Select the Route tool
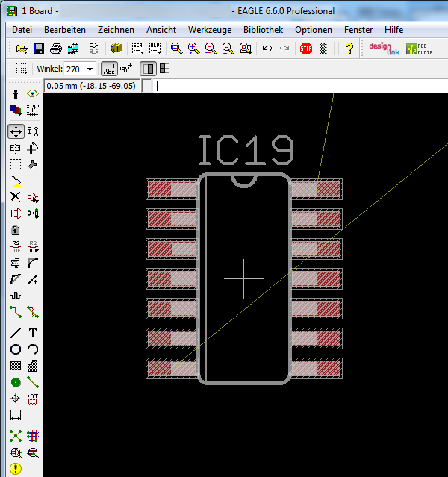448x477 pixels. point(16,312)
